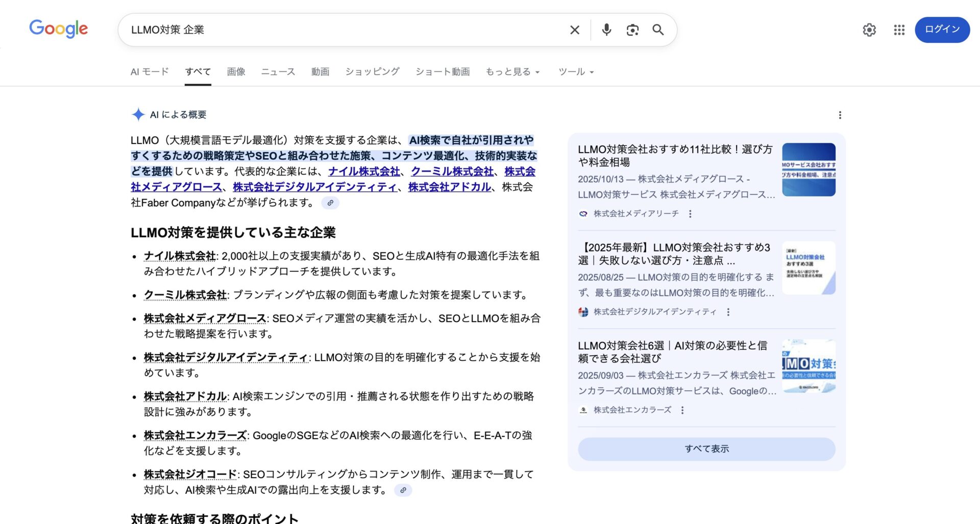The width and height of the screenshot is (980, 524).
Task: Open the Google apps grid icon
Action: point(898,30)
